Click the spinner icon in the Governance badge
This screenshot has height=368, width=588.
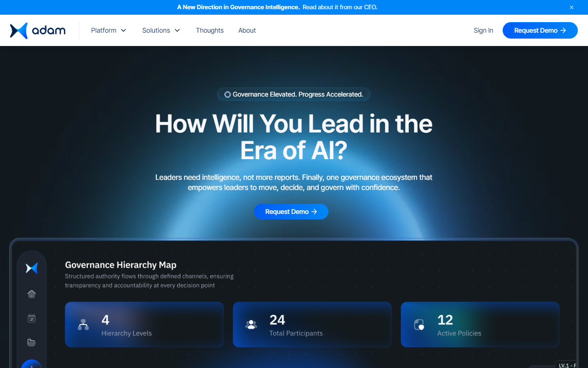pos(227,94)
